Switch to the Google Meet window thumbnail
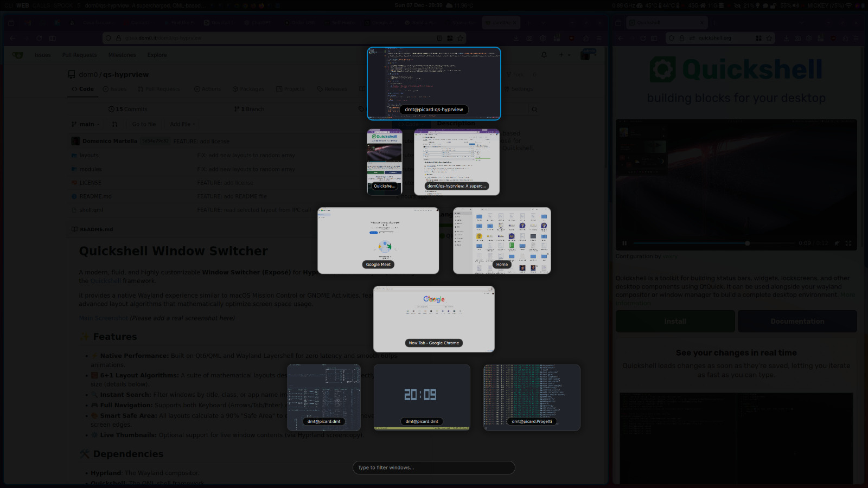Viewport: 868px width, 488px height. tap(378, 241)
